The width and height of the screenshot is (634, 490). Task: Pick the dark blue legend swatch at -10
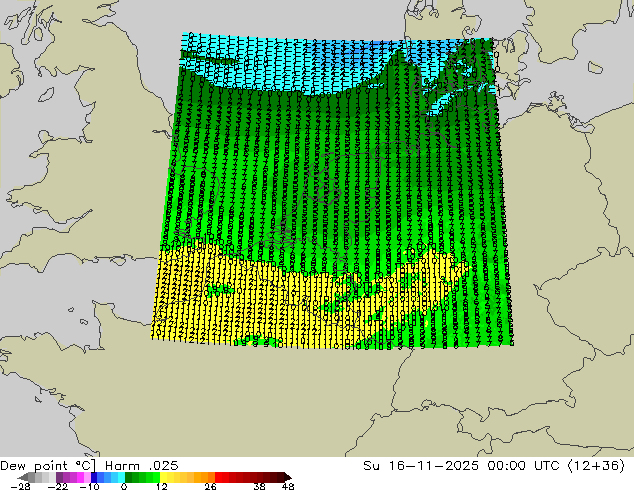[x=94, y=477]
